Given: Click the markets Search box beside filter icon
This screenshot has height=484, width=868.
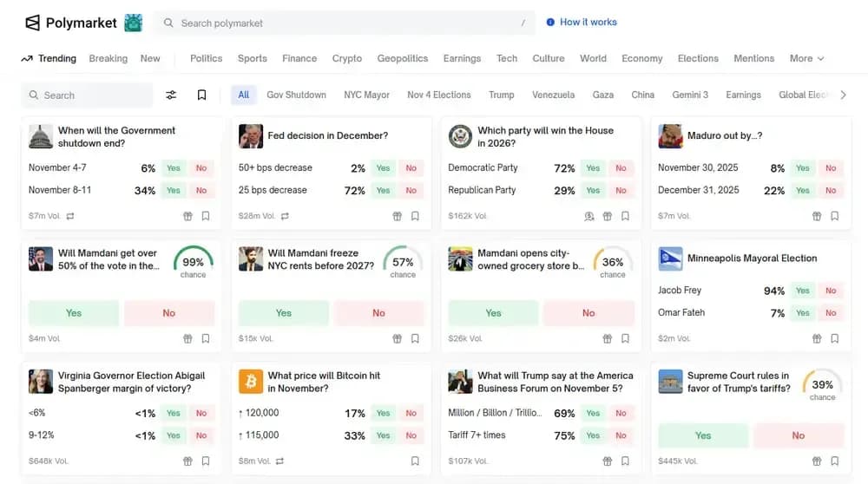Looking at the screenshot, I should (87, 95).
